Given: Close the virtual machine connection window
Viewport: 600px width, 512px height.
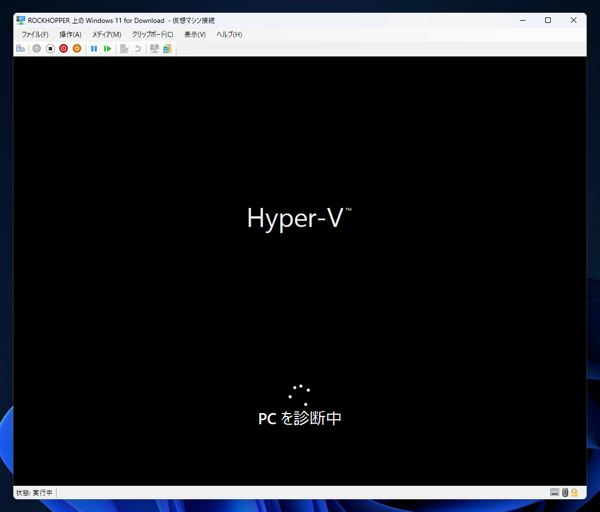Looking at the screenshot, I should (574, 20).
